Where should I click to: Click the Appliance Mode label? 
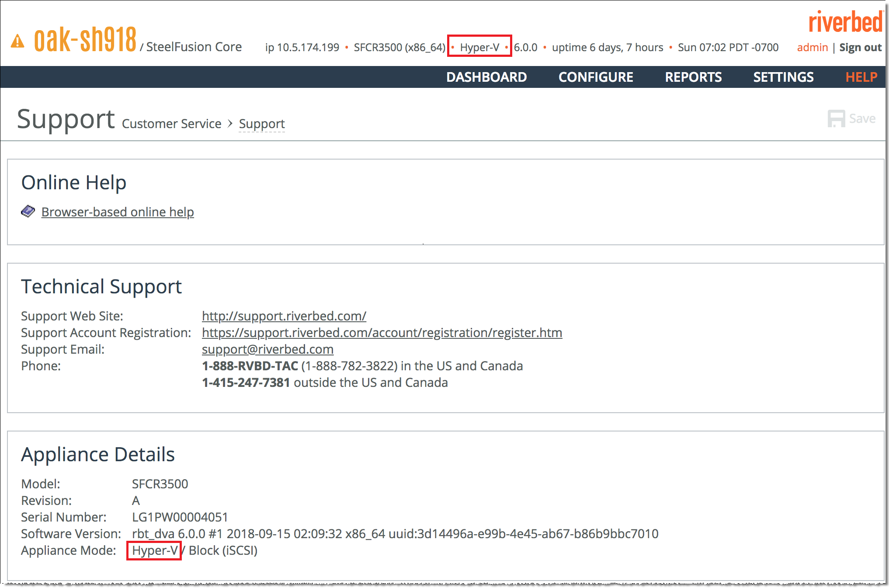[69, 550]
